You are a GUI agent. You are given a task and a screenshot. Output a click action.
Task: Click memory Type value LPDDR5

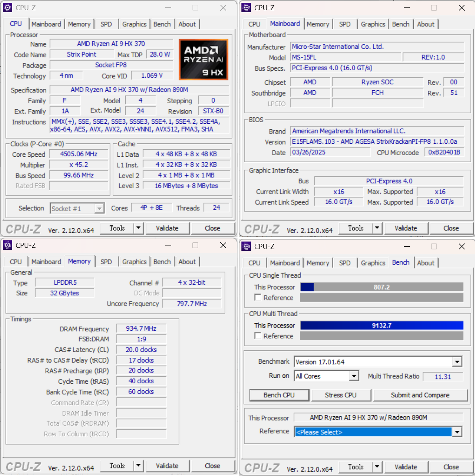(65, 282)
